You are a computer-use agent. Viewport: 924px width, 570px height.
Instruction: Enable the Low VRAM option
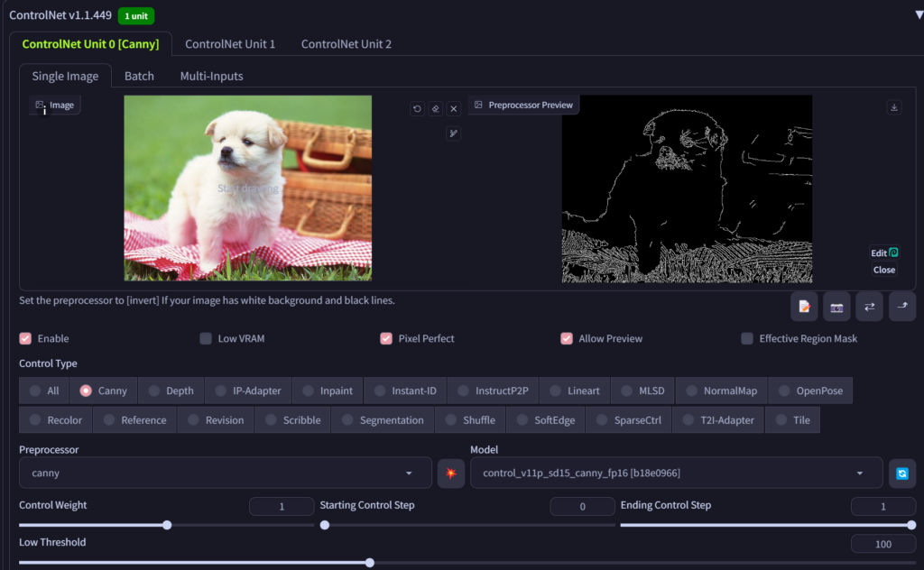pos(206,339)
